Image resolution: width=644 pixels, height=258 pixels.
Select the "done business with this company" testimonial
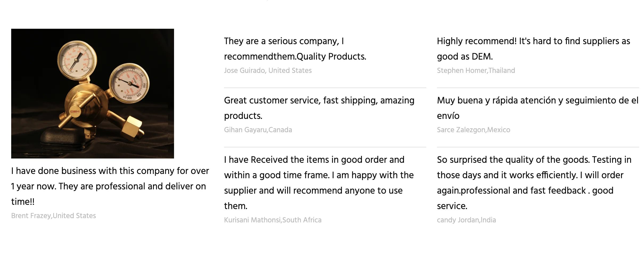(110, 186)
